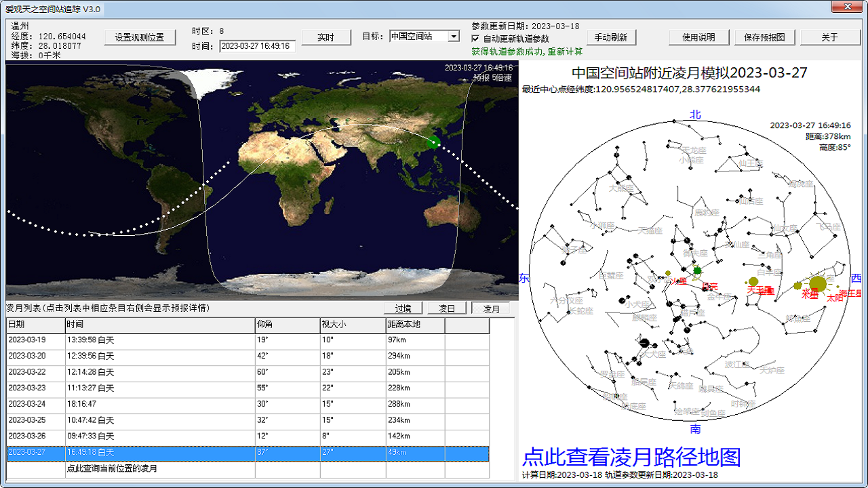Click the Mars (火星) marker in the star chart
Viewport: 868px width, 488px height.
[x=667, y=273]
